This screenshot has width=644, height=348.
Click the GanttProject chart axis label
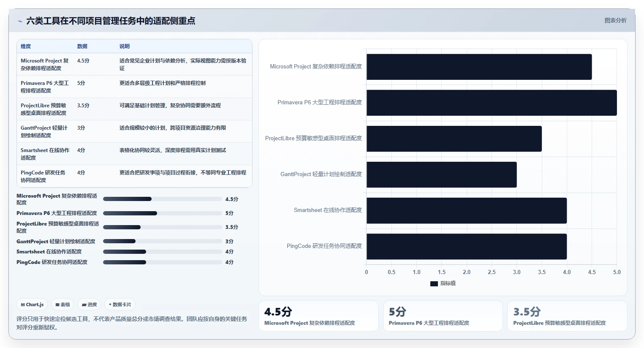[321, 174]
